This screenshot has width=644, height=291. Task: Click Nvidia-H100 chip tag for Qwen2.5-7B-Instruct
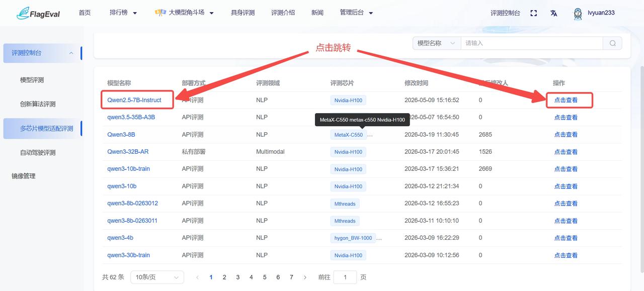(x=348, y=100)
